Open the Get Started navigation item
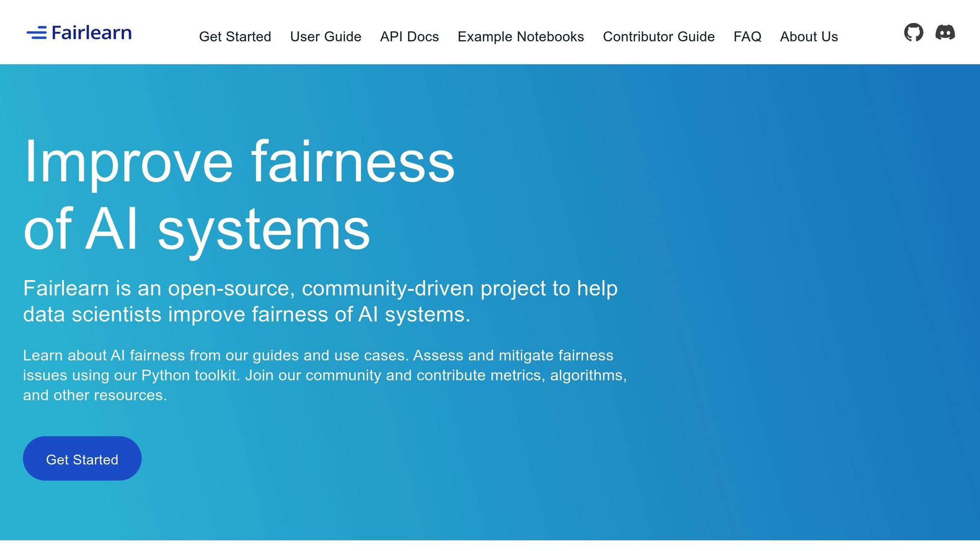Image resolution: width=980 pixels, height=551 pixels. (x=235, y=36)
